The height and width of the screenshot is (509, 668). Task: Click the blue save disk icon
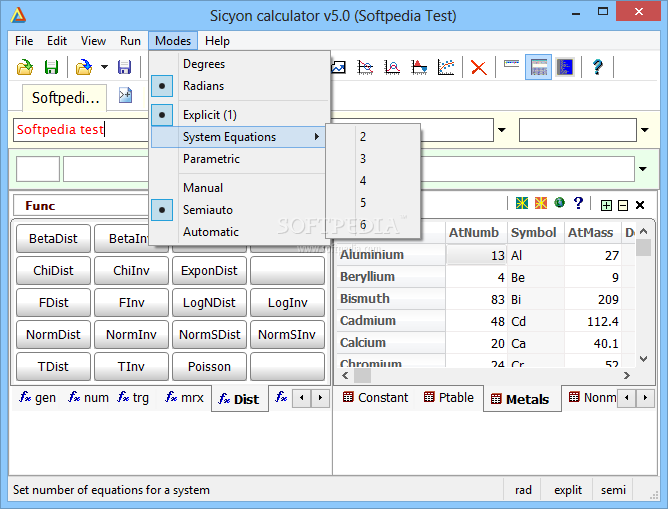[124, 67]
